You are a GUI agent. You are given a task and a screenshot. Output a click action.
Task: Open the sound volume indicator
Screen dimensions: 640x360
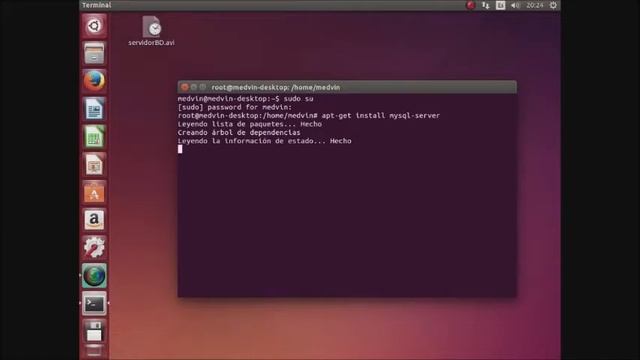tap(515, 5)
